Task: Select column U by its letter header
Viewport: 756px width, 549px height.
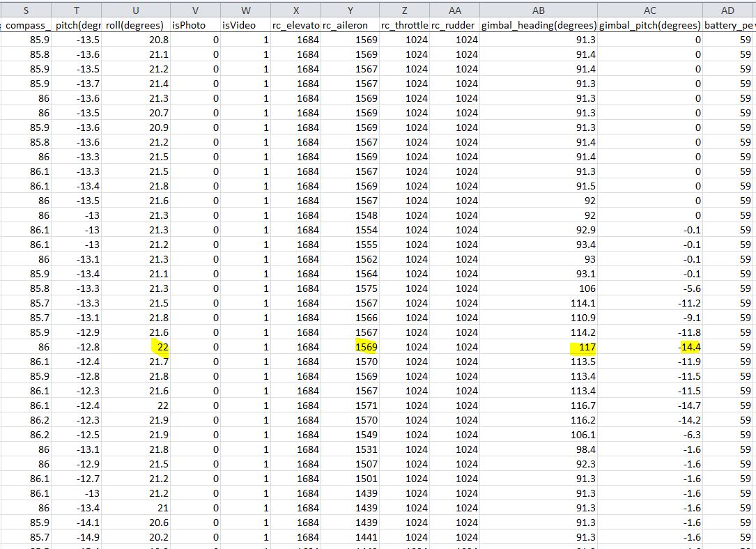Action: pyautogui.click(x=135, y=10)
